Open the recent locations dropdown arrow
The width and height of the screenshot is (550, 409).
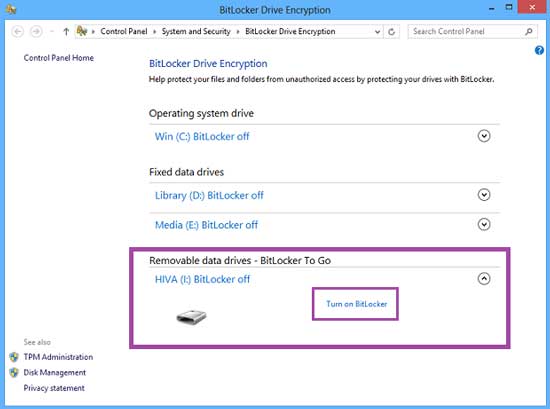pyautogui.click(x=52, y=32)
